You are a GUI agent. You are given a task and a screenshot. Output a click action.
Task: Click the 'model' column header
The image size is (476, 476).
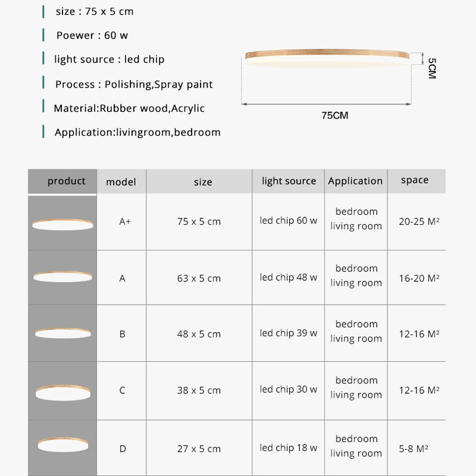coord(121,182)
